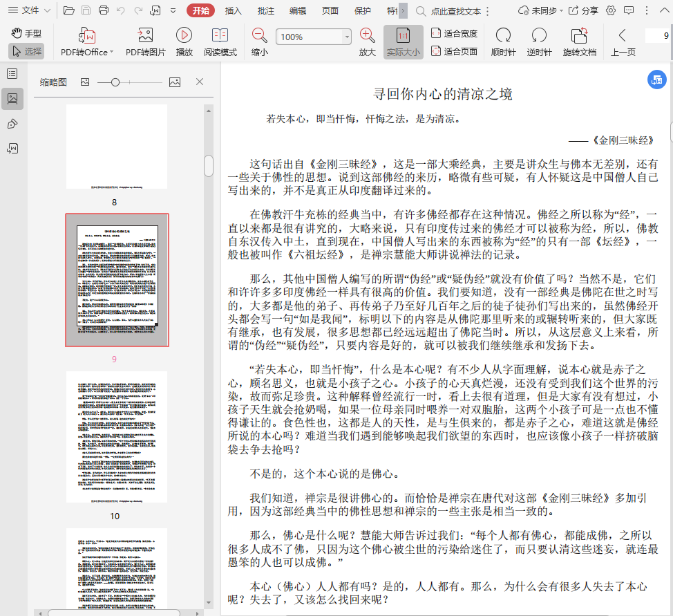The width and height of the screenshot is (673, 616).
Task: Close the 缩略图 thumbnail panel
Action: (x=200, y=82)
